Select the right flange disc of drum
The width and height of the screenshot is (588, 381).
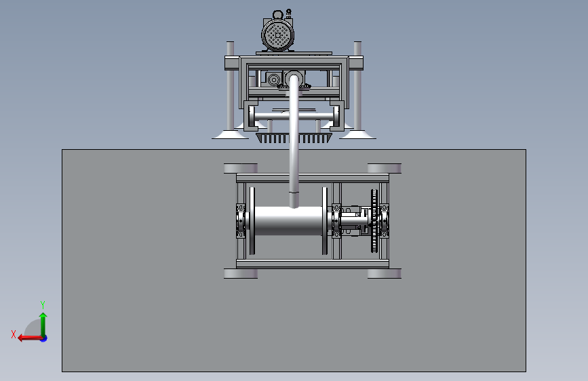coord(325,221)
